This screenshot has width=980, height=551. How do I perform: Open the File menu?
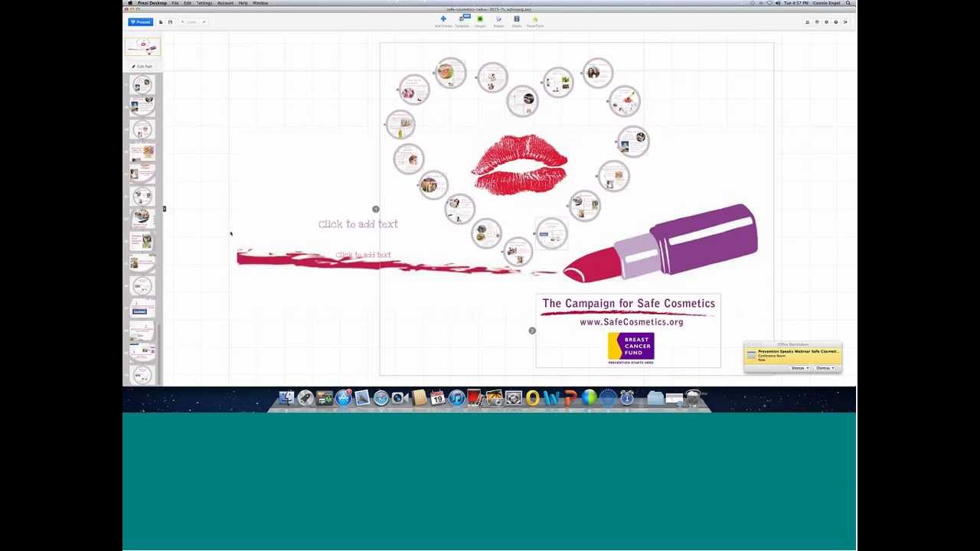(x=175, y=3)
